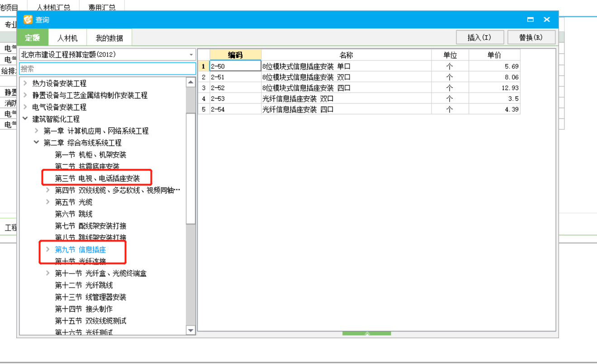Select 第十四节 接头制作
This screenshot has height=364, width=597.
point(84,309)
